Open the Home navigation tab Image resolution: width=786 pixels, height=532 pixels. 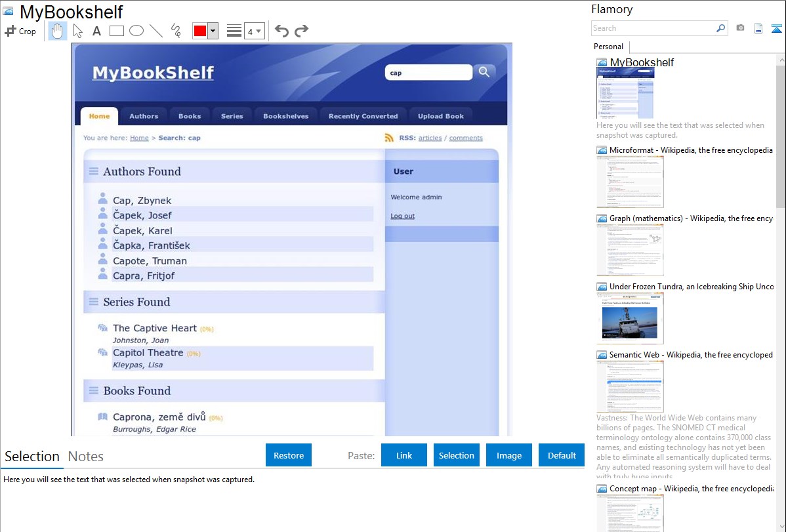(99, 116)
